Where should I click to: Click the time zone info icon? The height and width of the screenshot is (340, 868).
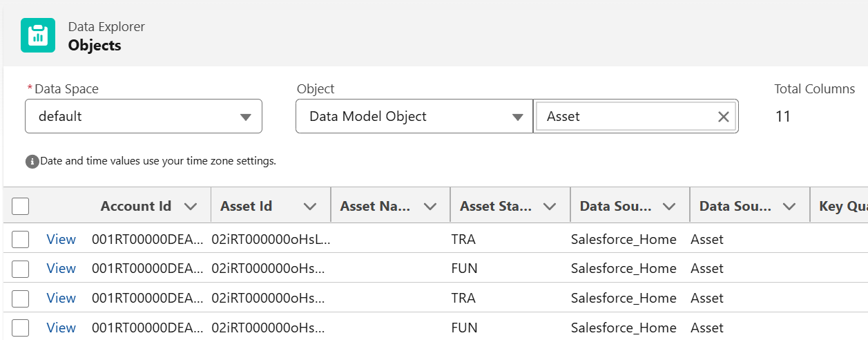point(32,162)
